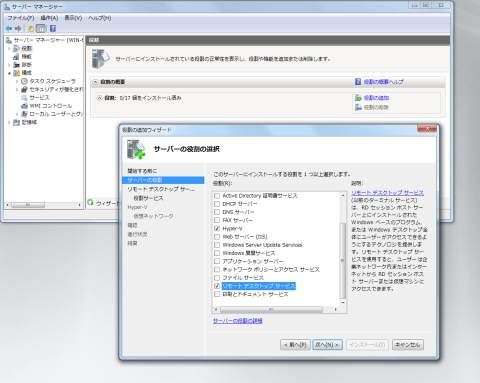This screenshot has width=480, height=383.
Task: Expand the 役割 tree node arrow
Action: click(x=9, y=49)
